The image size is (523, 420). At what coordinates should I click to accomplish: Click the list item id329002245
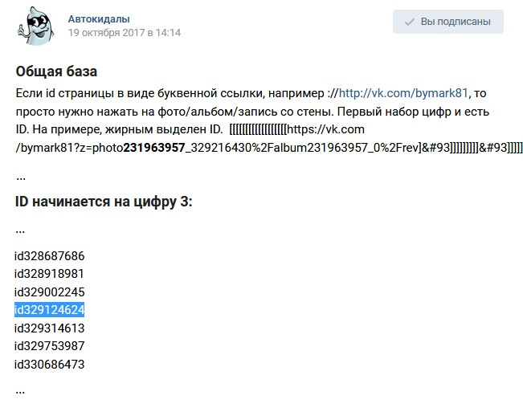click(x=50, y=292)
